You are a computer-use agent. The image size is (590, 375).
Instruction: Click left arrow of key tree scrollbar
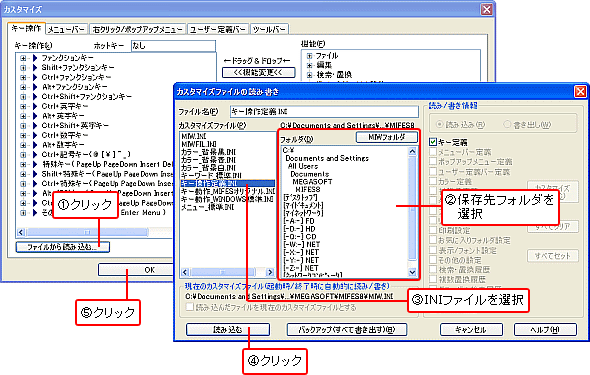tap(21, 232)
